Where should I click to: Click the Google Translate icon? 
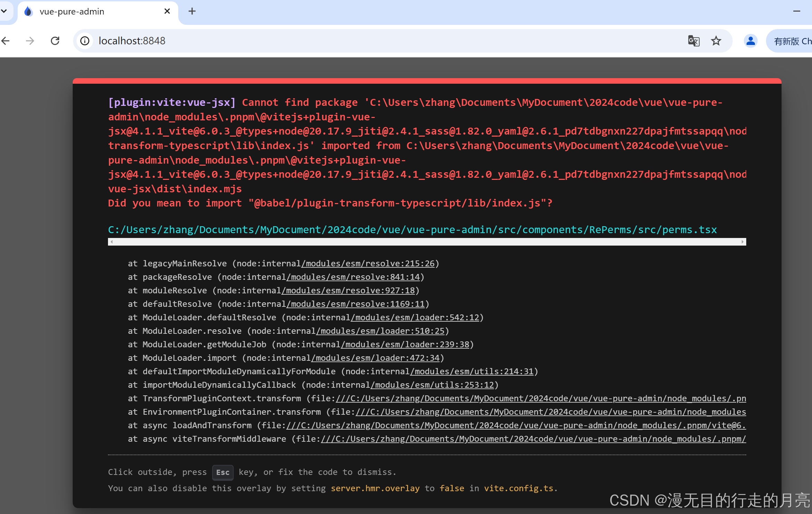pos(694,41)
